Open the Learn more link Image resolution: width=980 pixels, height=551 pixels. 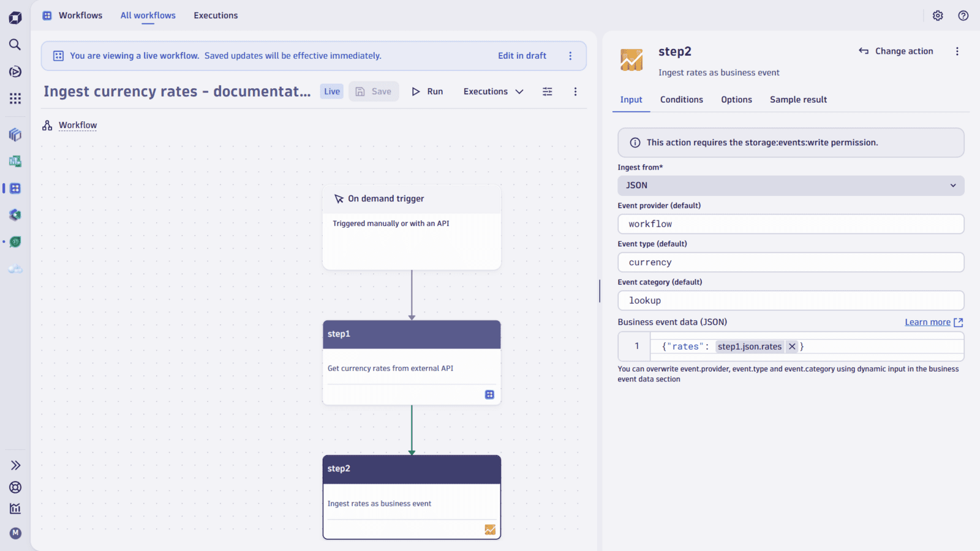[x=927, y=321]
